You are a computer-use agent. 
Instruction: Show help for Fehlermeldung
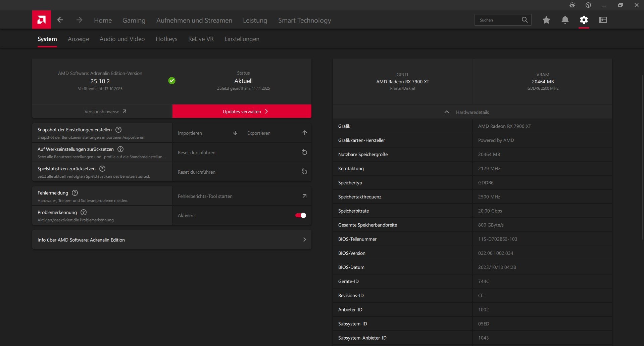coord(75,193)
